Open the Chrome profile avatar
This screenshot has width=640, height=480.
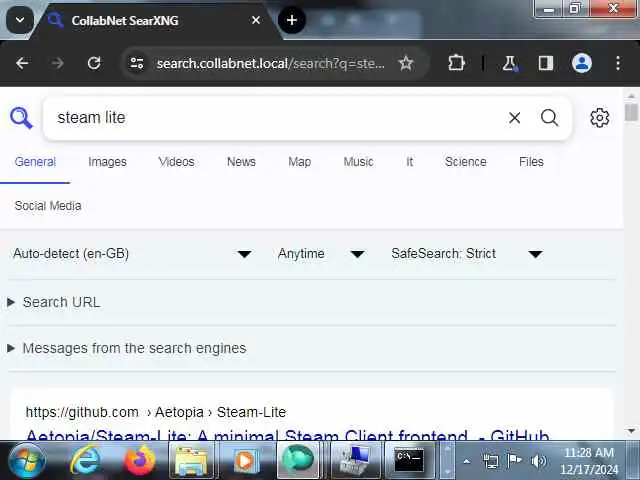pyautogui.click(x=582, y=63)
